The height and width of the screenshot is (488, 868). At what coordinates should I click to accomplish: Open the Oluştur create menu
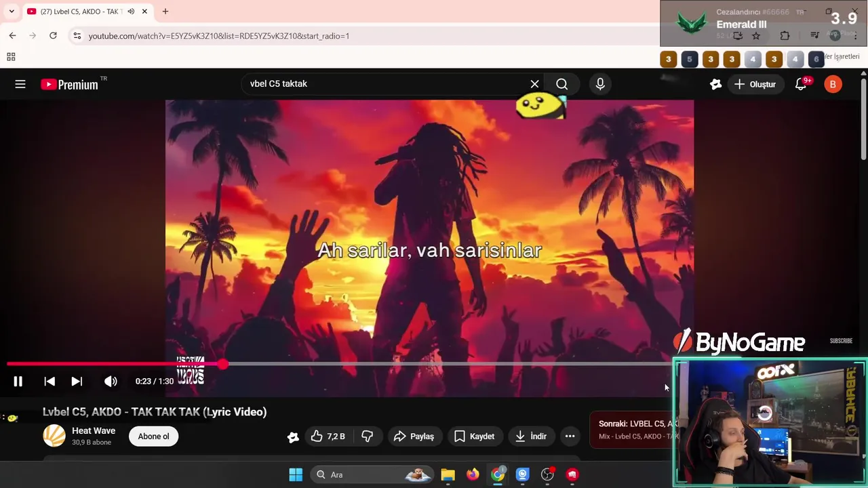click(x=755, y=84)
